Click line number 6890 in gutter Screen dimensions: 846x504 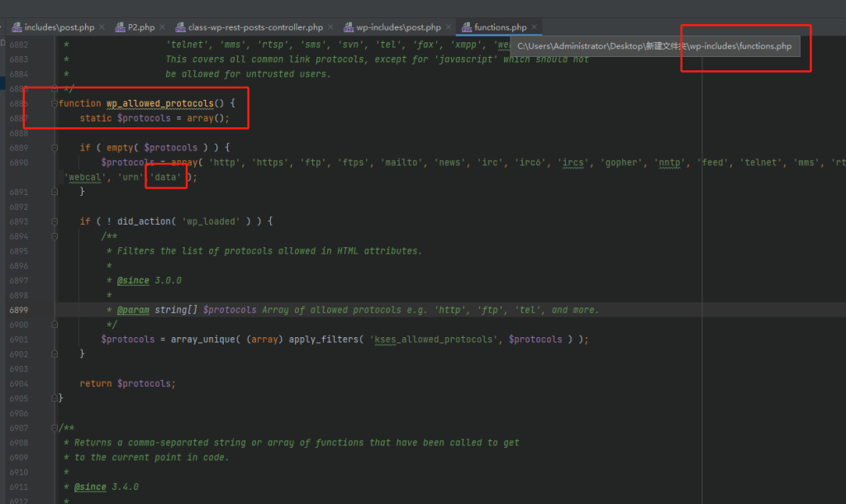[x=18, y=163]
